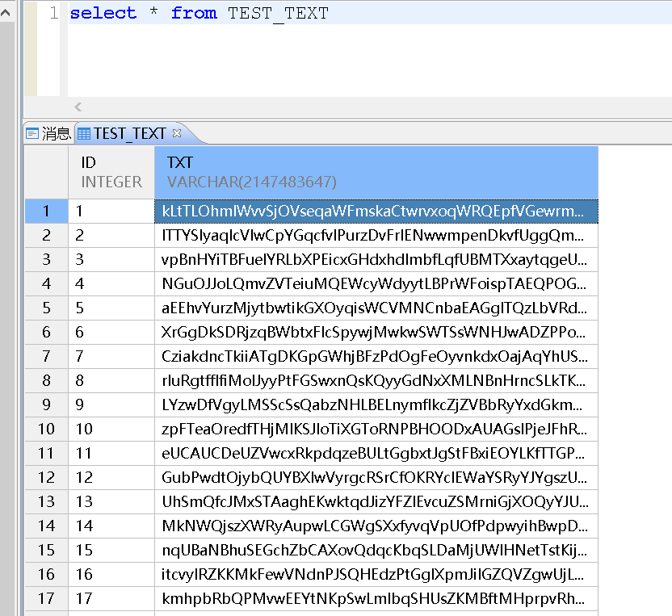
Task: Click TXT cell starting with vpBnHYiTB
Action: click(x=376, y=260)
